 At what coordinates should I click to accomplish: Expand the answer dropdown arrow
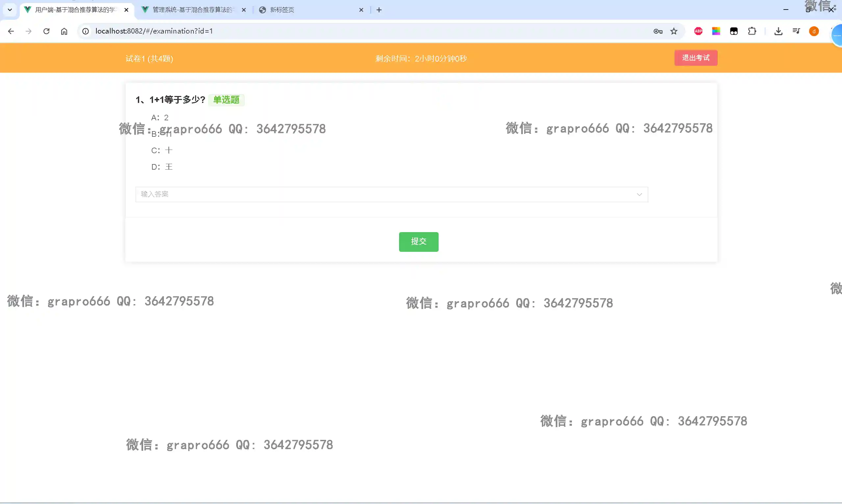point(639,195)
